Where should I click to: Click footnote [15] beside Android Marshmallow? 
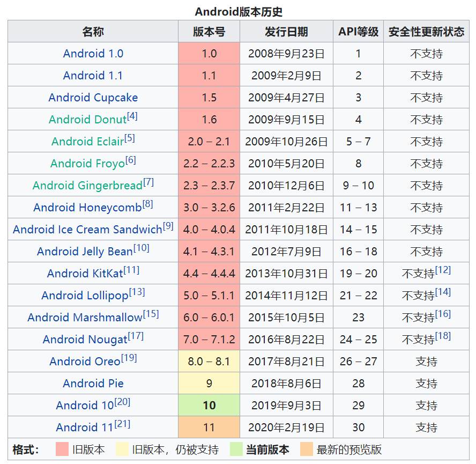click(x=151, y=314)
